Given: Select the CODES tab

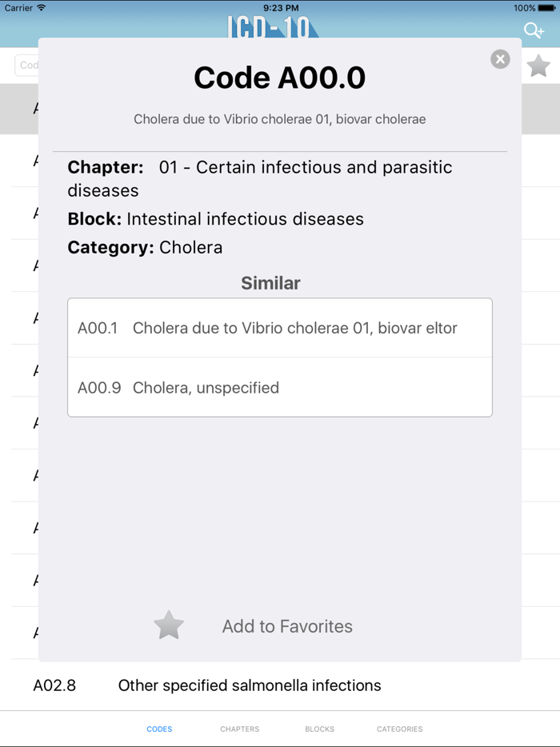Looking at the screenshot, I should (159, 729).
